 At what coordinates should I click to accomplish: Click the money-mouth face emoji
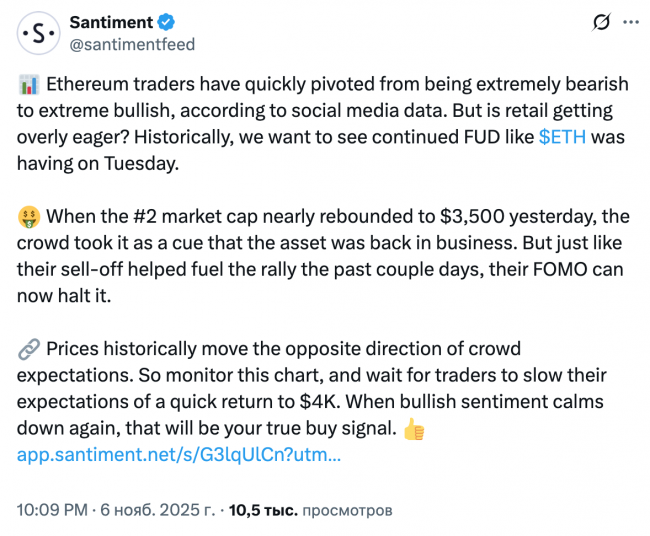point(28,217)
